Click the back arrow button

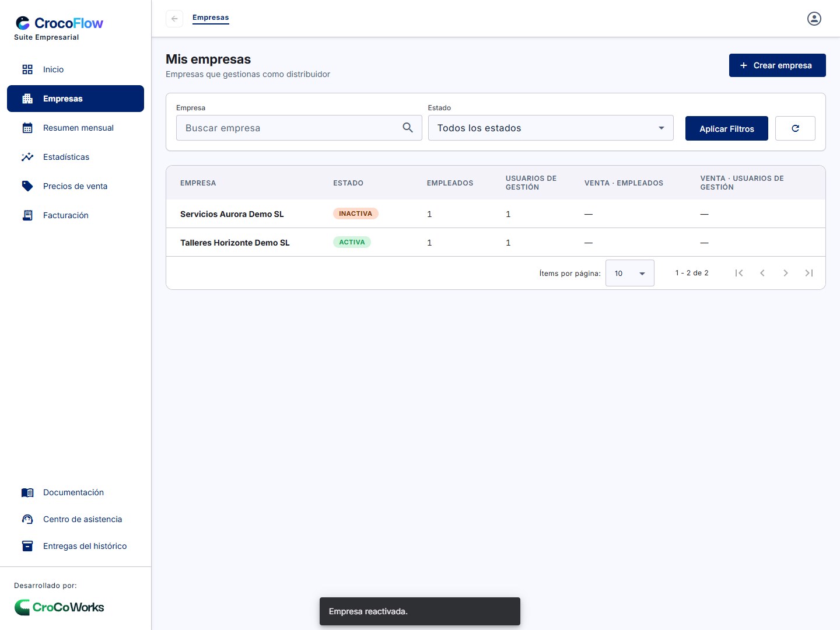pyautogui.click(x=174, y=19)
